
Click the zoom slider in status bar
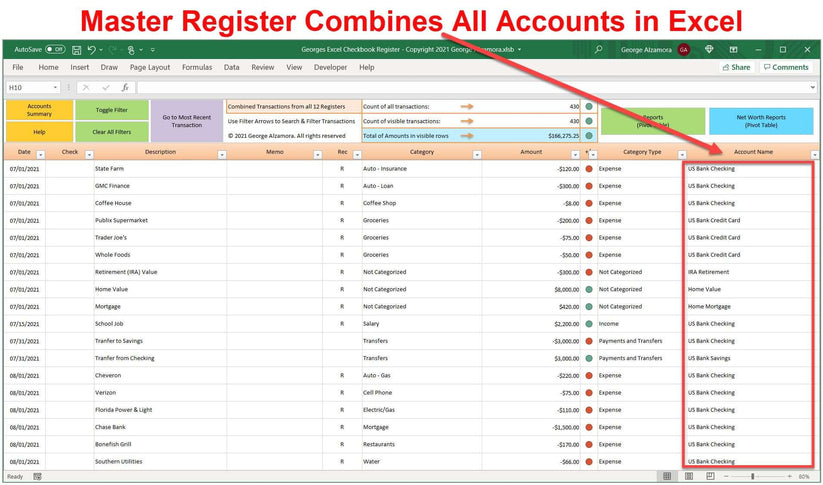click(x=754, y=476)
